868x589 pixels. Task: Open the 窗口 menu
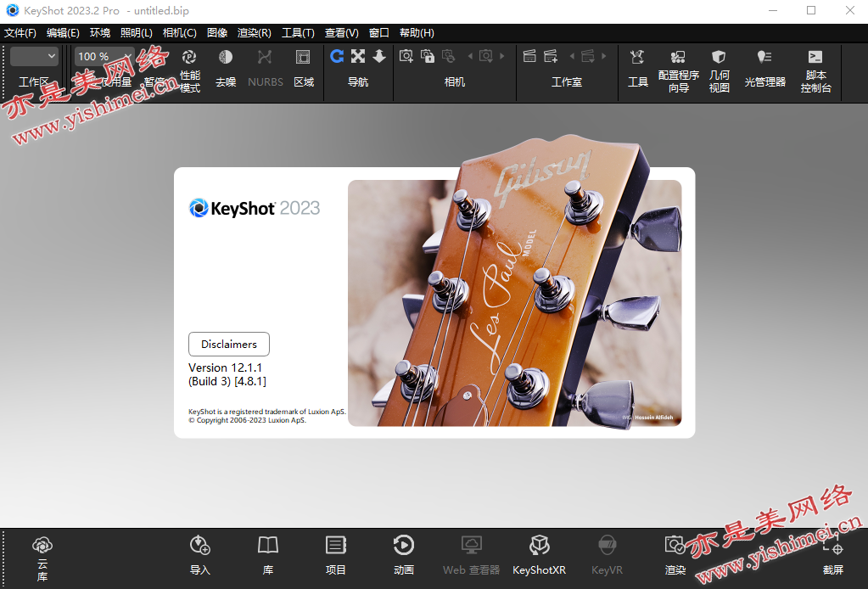(378, 32)
